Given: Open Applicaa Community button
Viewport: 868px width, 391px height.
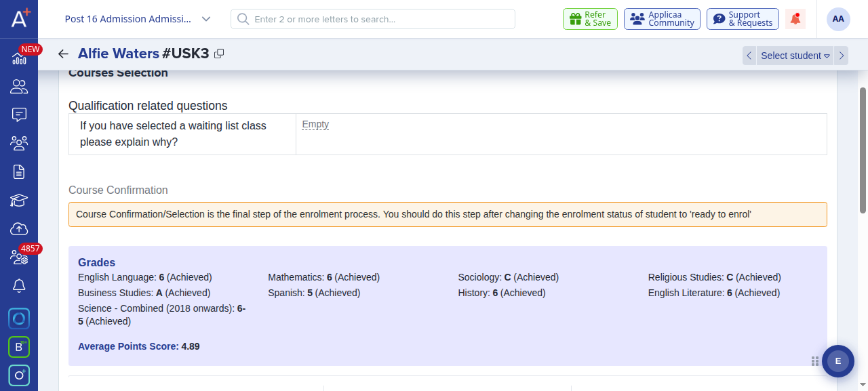Looking at the screenshot, I should click(662, 19).
